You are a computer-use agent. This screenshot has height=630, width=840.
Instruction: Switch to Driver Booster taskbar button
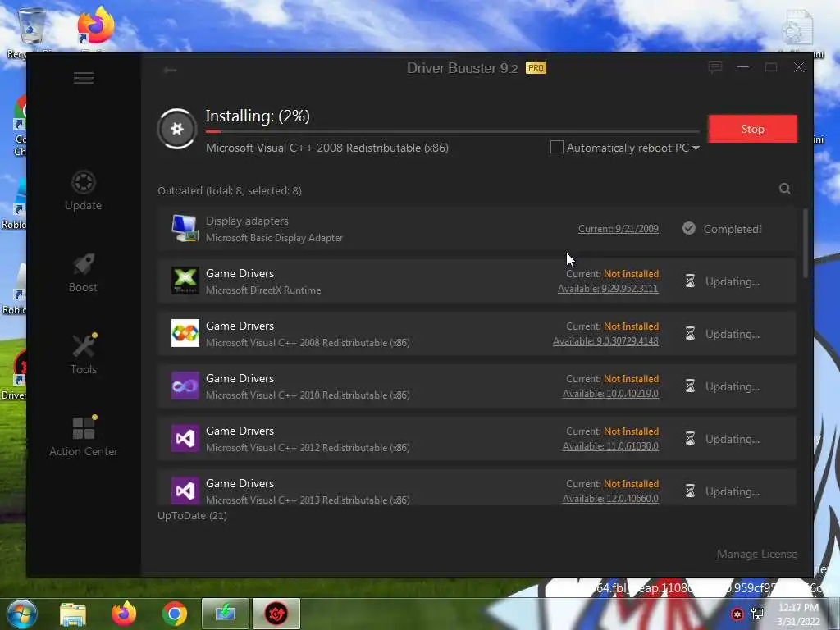point(276,614)
